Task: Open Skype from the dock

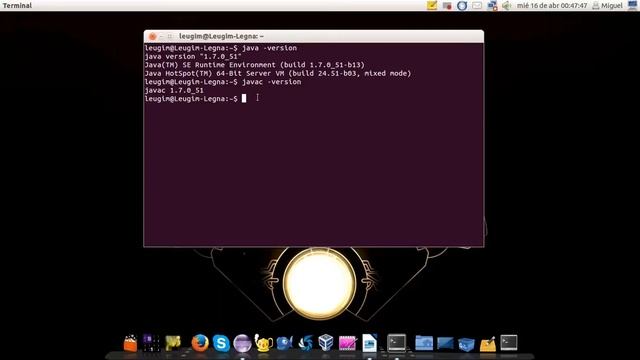Action: click(221, 343)
